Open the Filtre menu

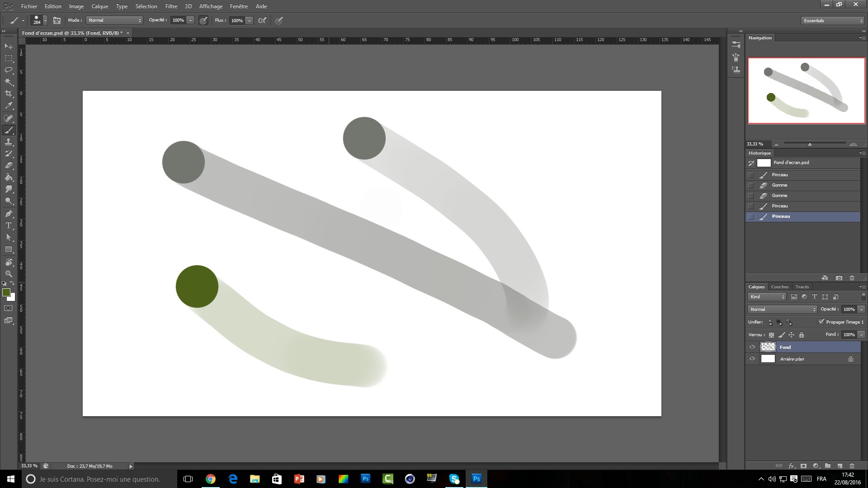pos(171,6)
